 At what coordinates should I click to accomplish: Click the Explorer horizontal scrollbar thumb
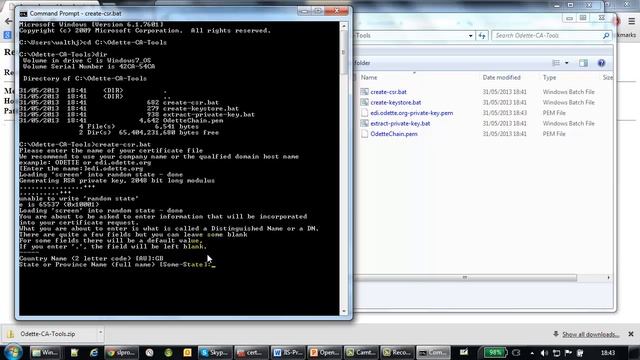(x=465, y=278)
